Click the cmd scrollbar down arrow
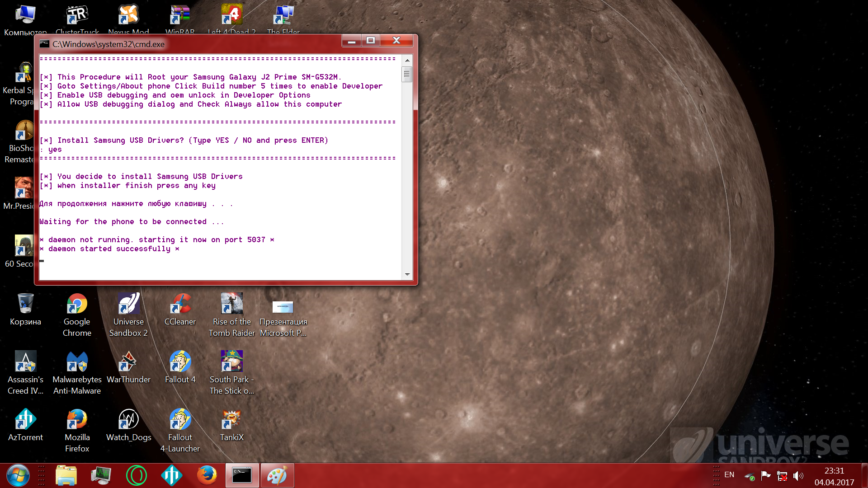 point(407,274)
